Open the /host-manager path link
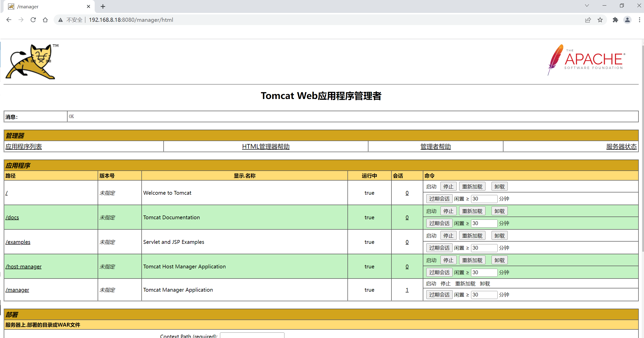Image resolution: width=644 pixels, height=338 pixels. [x=24, y=267]
